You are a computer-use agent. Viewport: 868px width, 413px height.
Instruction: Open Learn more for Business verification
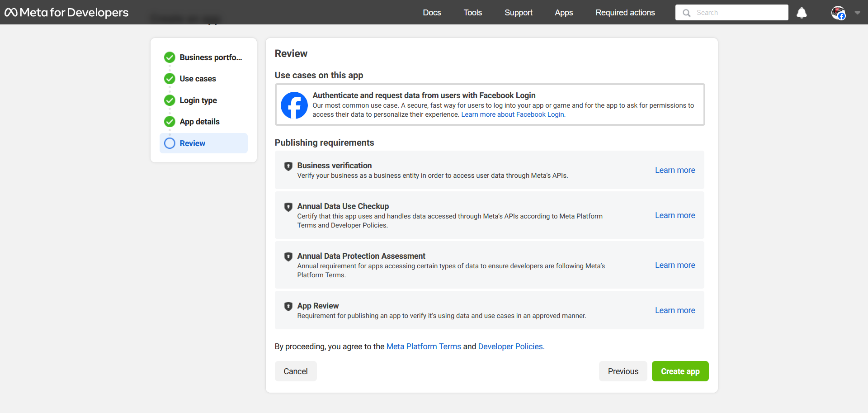[x=675, y=170]
